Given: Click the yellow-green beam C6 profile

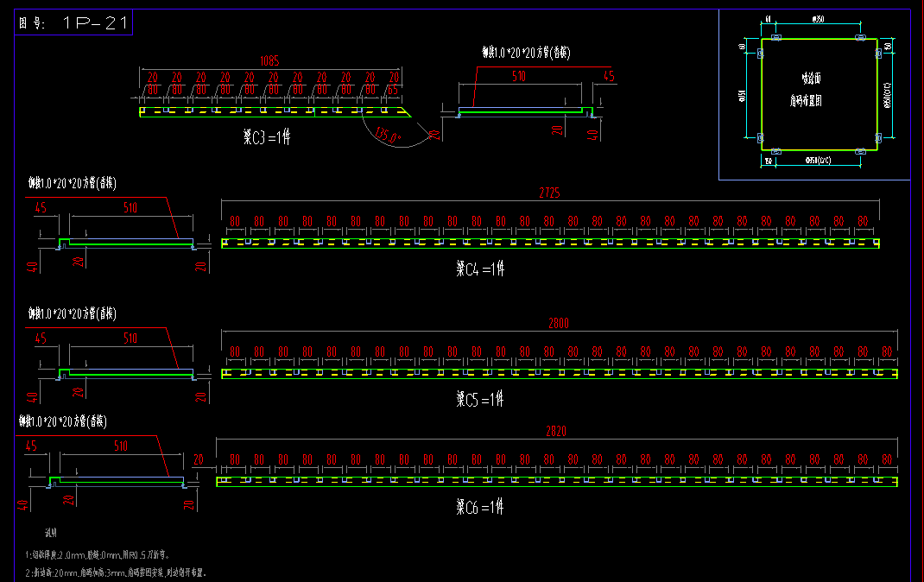Looking at the screenshot, I should pos(557,481).
